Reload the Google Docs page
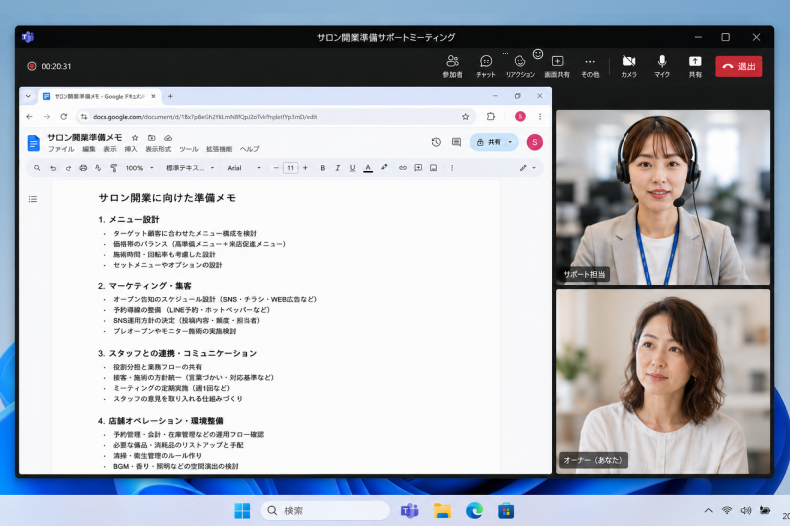The height and width of the screenshot is (526, 790). pyautogui.click(x=63, y=116)
